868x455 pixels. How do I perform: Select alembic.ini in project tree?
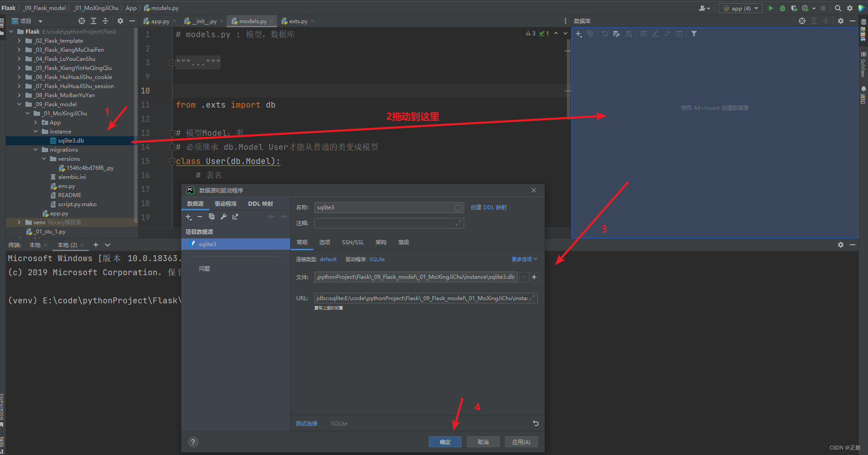(72, 177)
